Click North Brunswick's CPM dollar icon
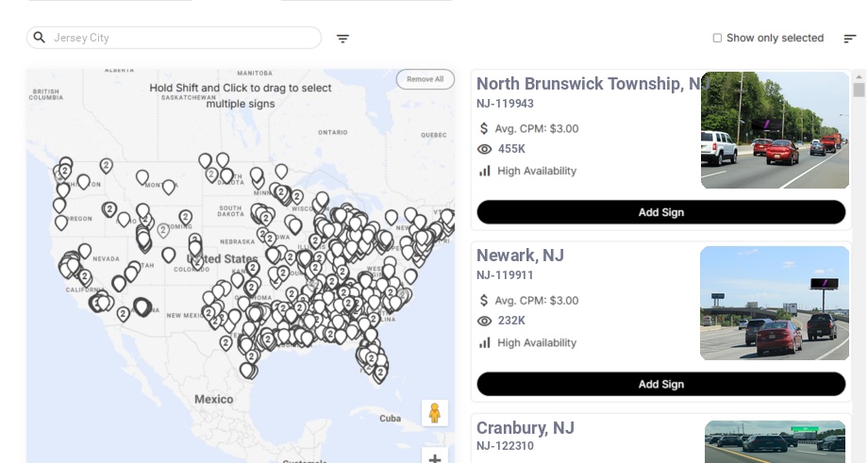 coord(485,128)
